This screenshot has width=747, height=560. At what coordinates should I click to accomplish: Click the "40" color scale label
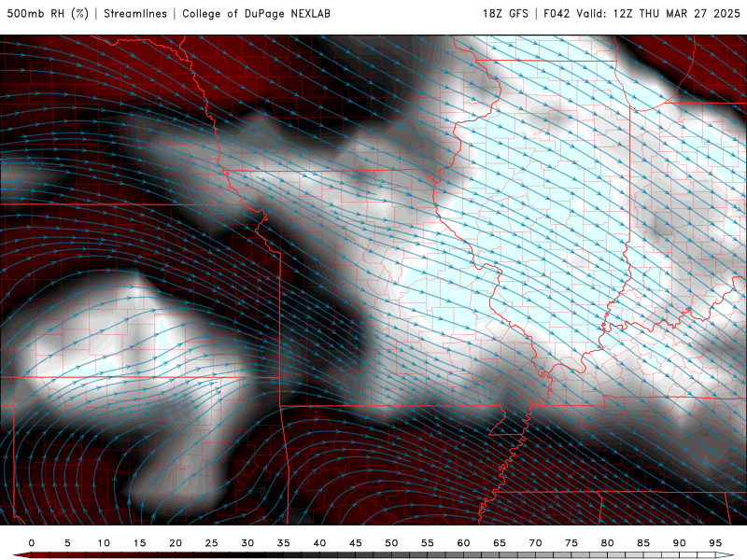tap(319, 543)
